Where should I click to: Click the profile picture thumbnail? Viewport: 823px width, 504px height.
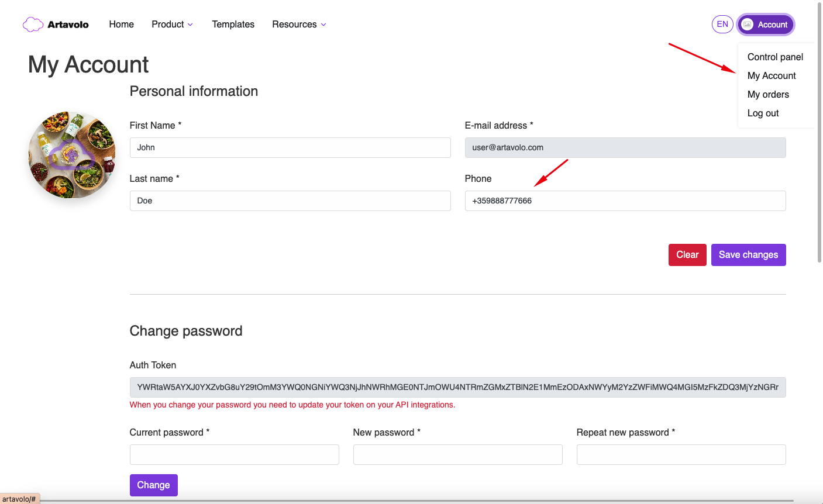(x=72, y=155)
